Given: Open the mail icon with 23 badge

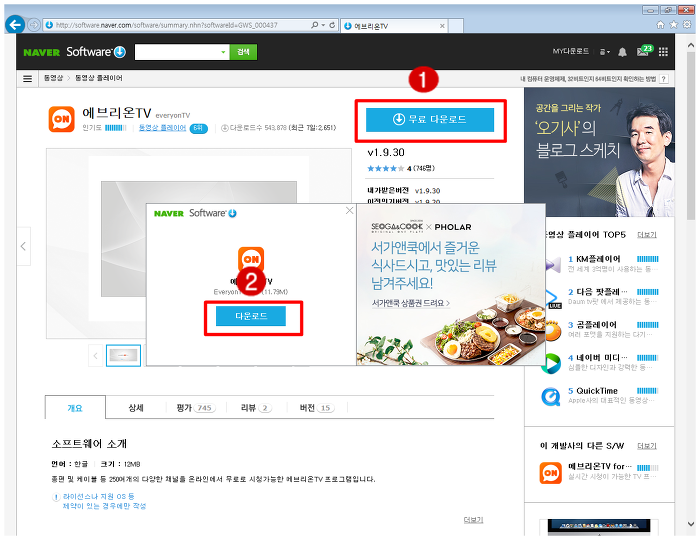Looking at the screenshot, I should [x=644, y=51].
